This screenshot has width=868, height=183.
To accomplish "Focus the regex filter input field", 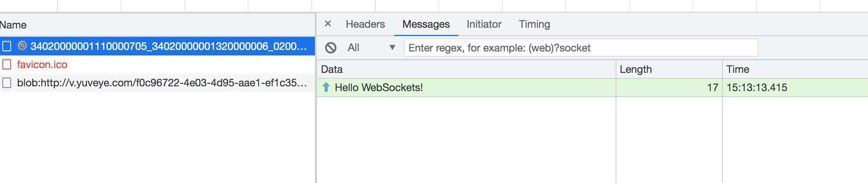I will (x=581, y=48).
